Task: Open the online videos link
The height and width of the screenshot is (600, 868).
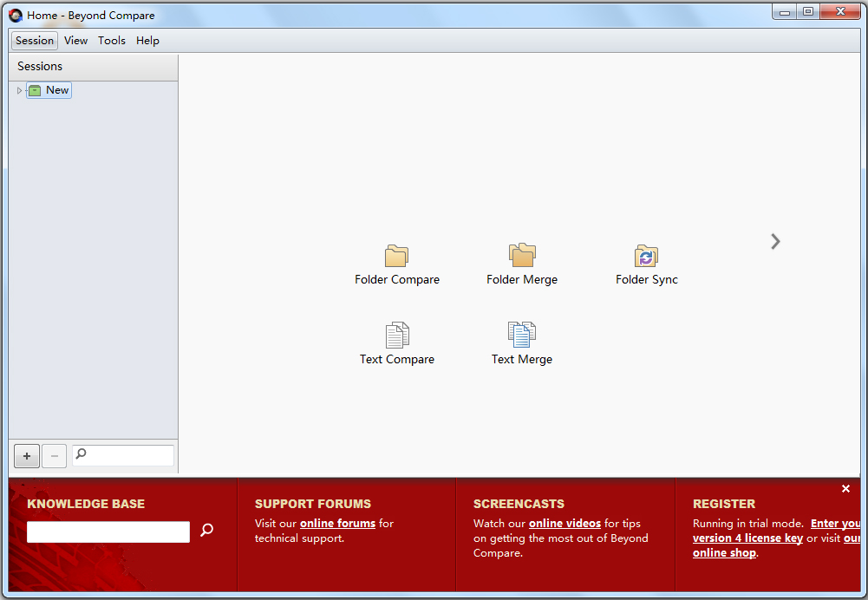Action: pyautogui.click(x=565, y=524)
